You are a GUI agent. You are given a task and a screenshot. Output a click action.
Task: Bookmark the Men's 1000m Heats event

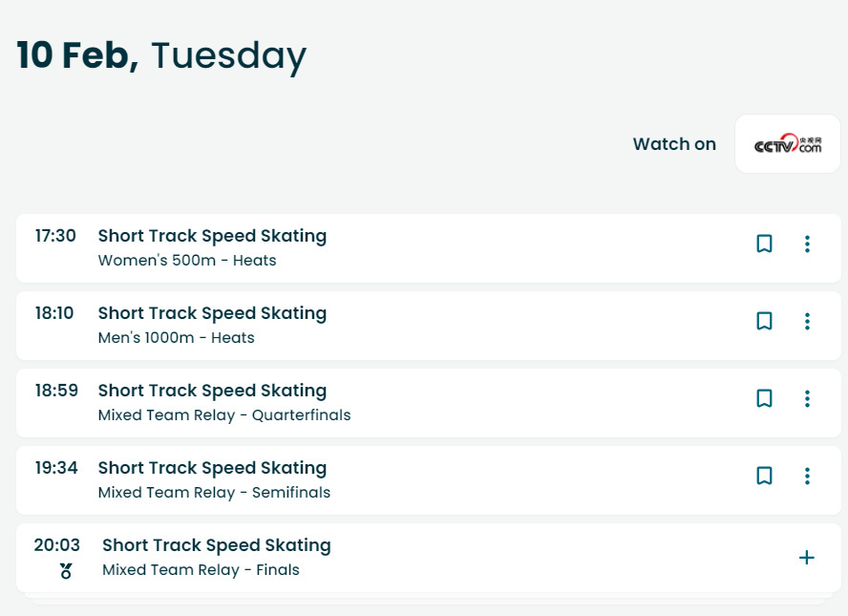[764, 321]
